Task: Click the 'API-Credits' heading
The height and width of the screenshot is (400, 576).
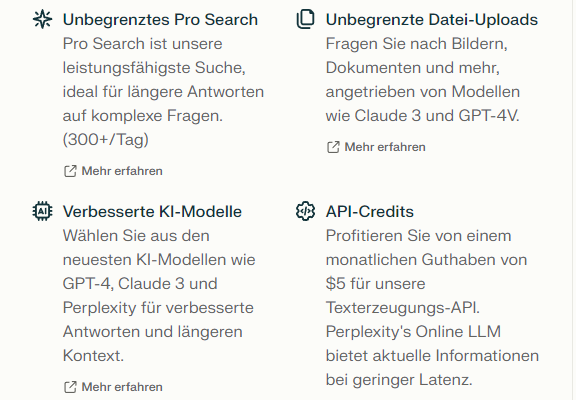Action: pyautogui.click(x=370, y=212)
